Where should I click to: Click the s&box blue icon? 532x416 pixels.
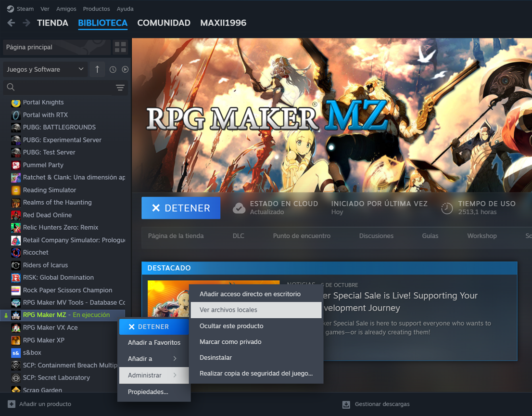tap(16, 353)
